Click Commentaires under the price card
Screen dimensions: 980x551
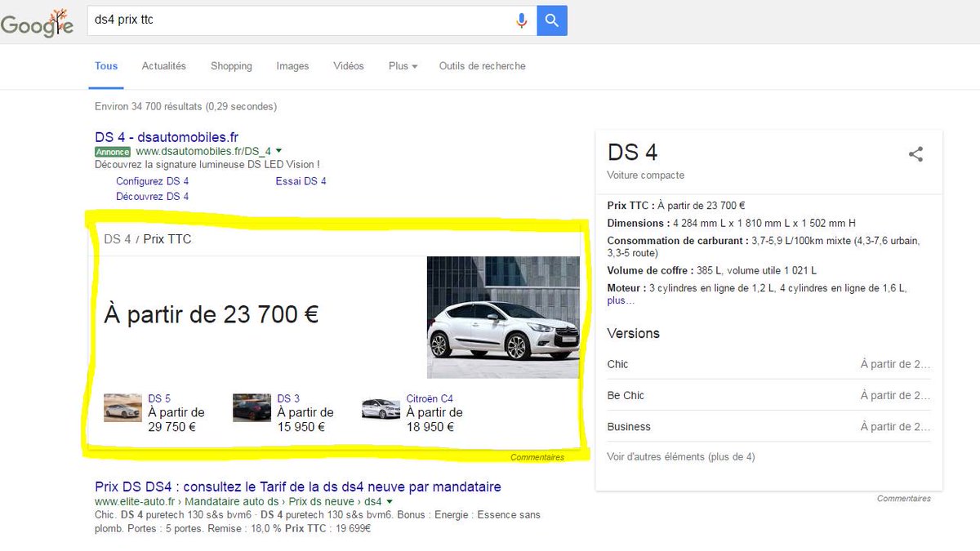coord(537,458)
